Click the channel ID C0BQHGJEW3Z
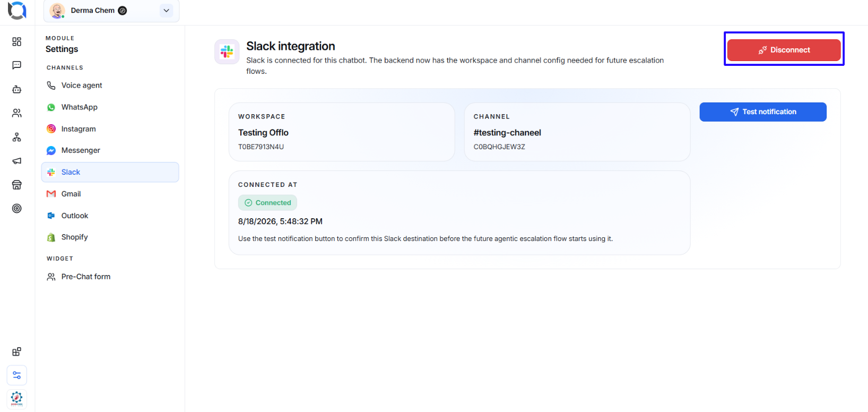This screenshot has width=868, height=412. click(499, 147)
